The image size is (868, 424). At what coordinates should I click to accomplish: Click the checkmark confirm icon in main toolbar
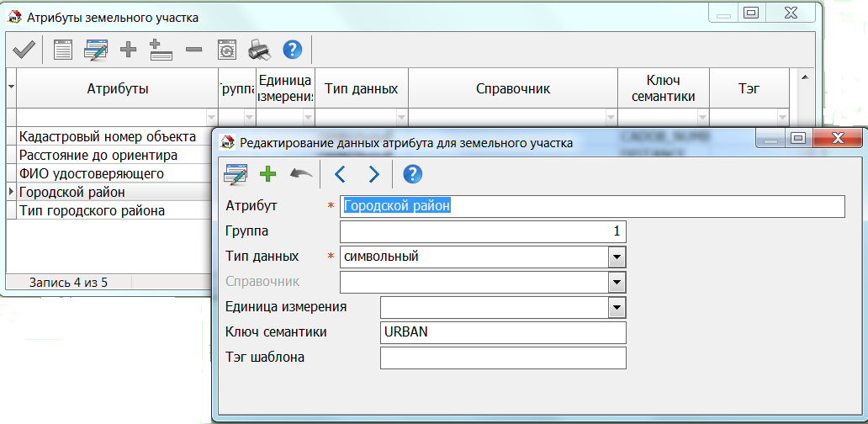[x=23, y=50]
